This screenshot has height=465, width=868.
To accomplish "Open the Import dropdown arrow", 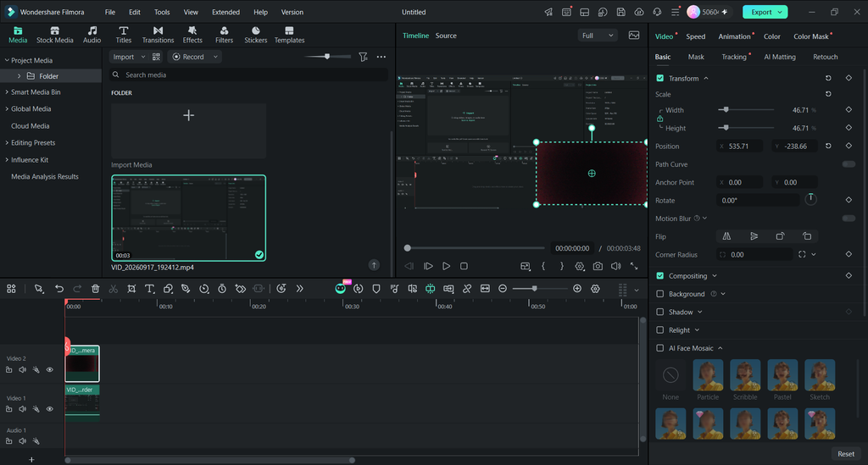I will tap(142, 57).
